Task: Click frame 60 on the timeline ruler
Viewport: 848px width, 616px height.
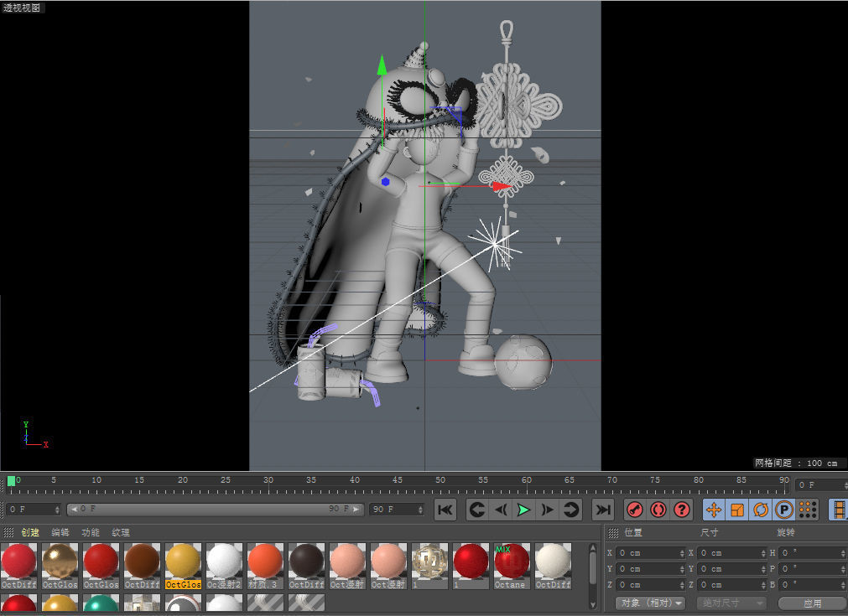Action: coord(526,480)
